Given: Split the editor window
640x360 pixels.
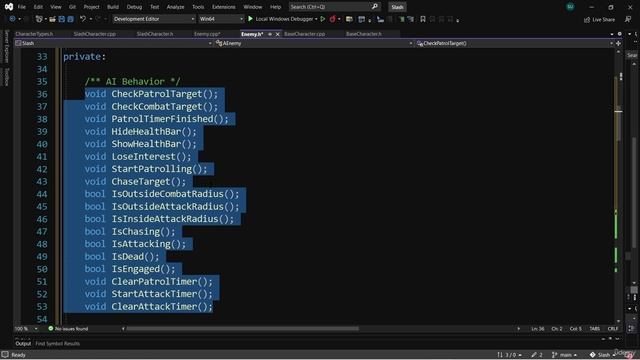Looking at the screenshot, I should 618,43.
